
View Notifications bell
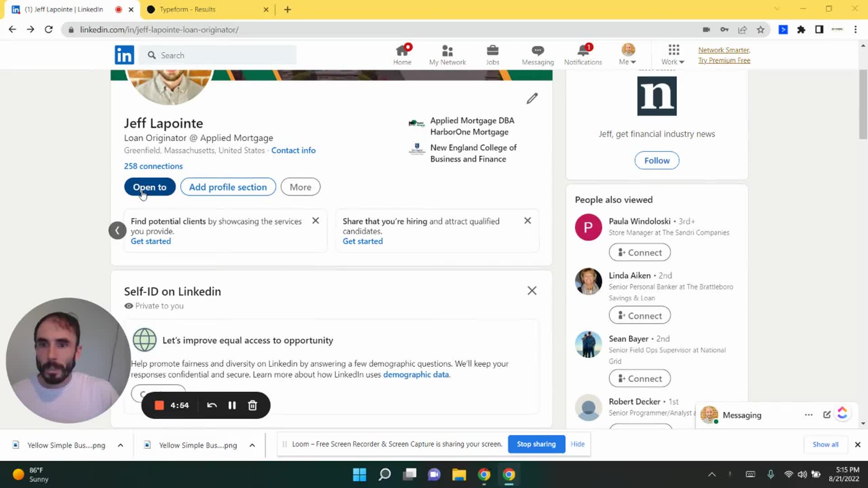click(x=583, y=55)
